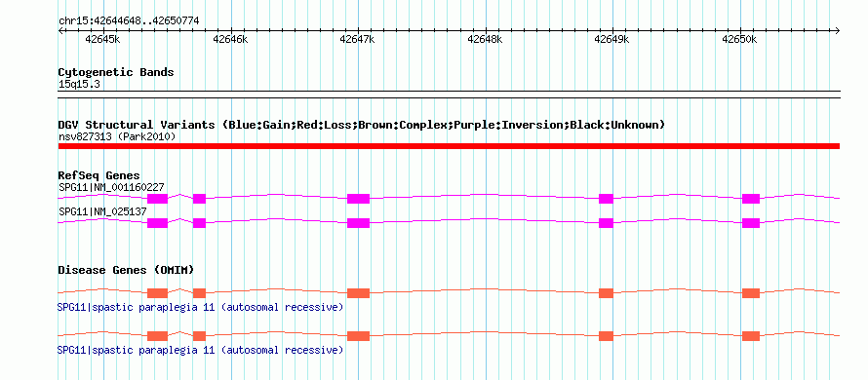Click the 42646k ruler tick label
The image size is (868, 380).
[230, 39]
